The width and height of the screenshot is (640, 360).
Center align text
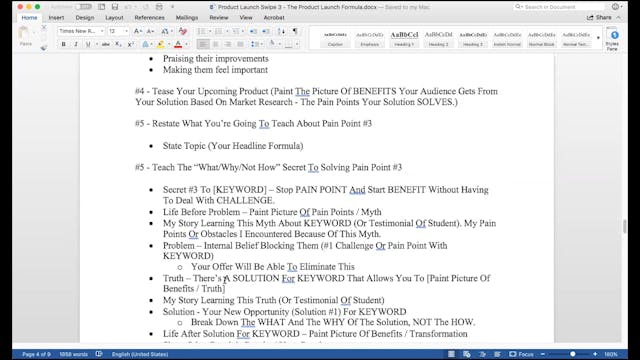pyautogui.click(x=216, y=44)
